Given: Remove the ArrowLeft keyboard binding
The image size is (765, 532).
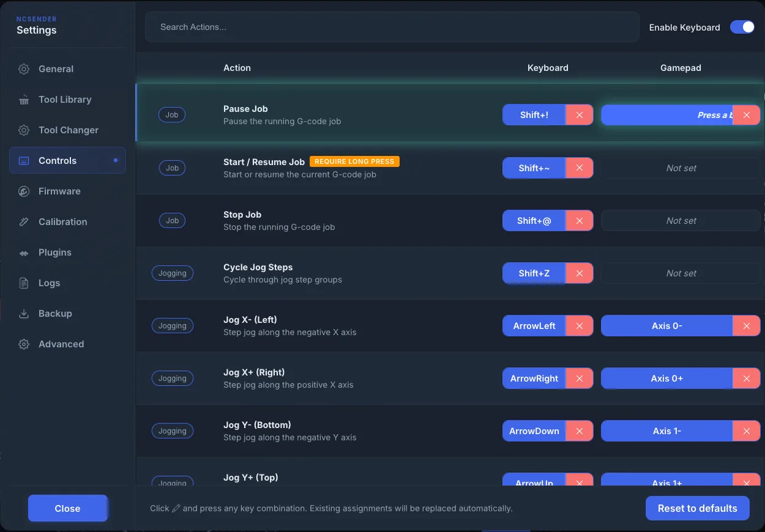Looking at the screenshot, I should click(x=580, y=326).
